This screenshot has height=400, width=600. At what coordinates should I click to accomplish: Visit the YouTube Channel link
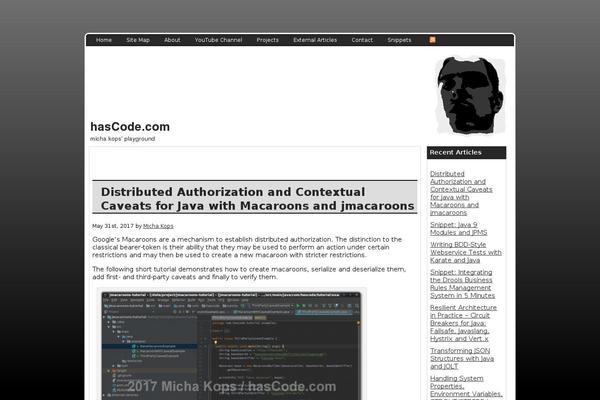tap(218, 40)
